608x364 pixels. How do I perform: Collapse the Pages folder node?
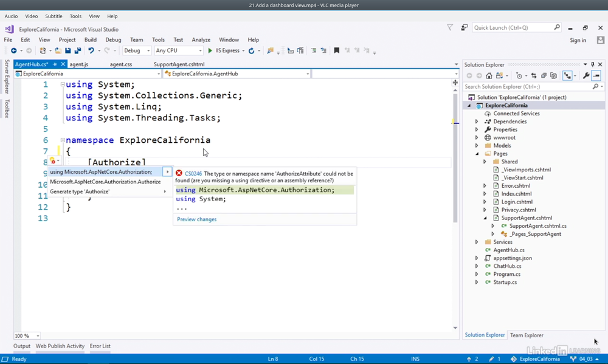[x=477, y=154]
